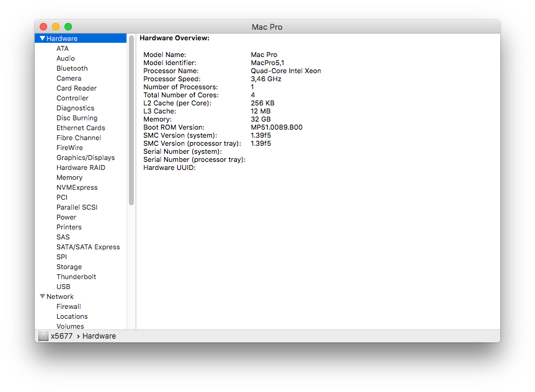535x392 pixels.
Task: Click the Boot ROM Version value MP51.0089.B00
Action: (276, 127)
